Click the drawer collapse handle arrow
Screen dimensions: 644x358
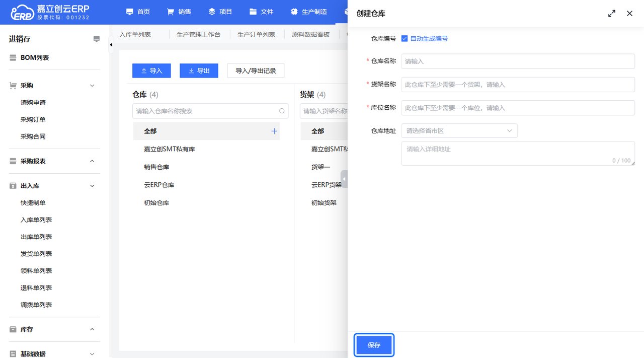(344, 179)
